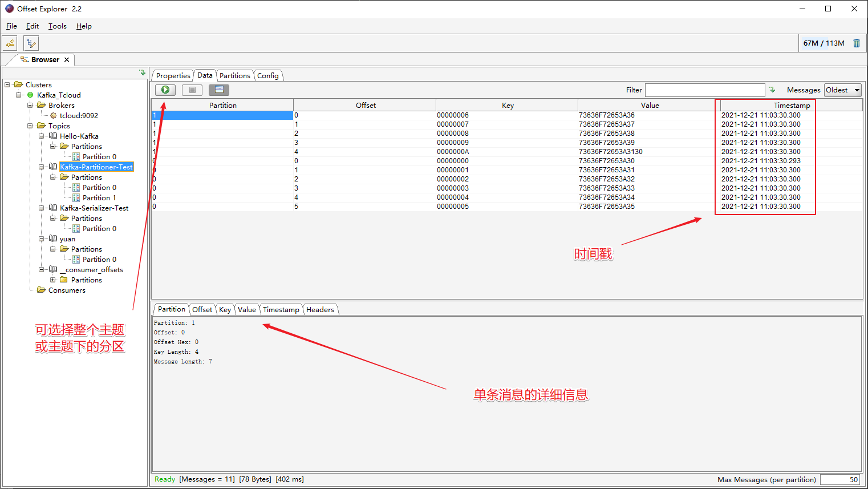Open the Consumers folder

click(x=67, y=290)
